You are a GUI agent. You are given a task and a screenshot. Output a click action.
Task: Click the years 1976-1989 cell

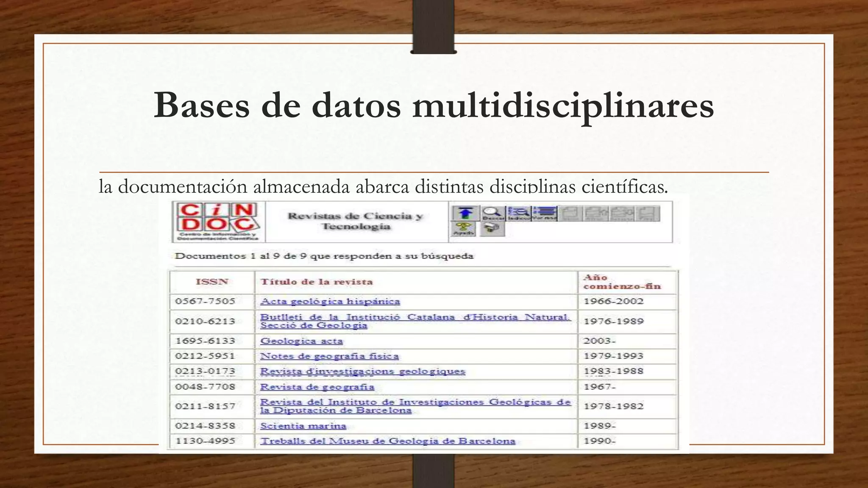(628, 322)
